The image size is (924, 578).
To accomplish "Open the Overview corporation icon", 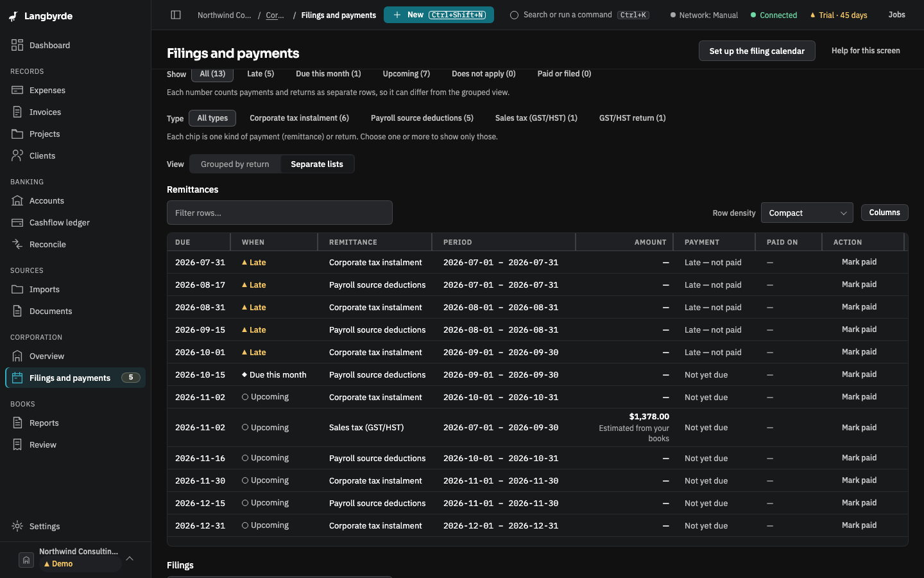I will [17, 356].
